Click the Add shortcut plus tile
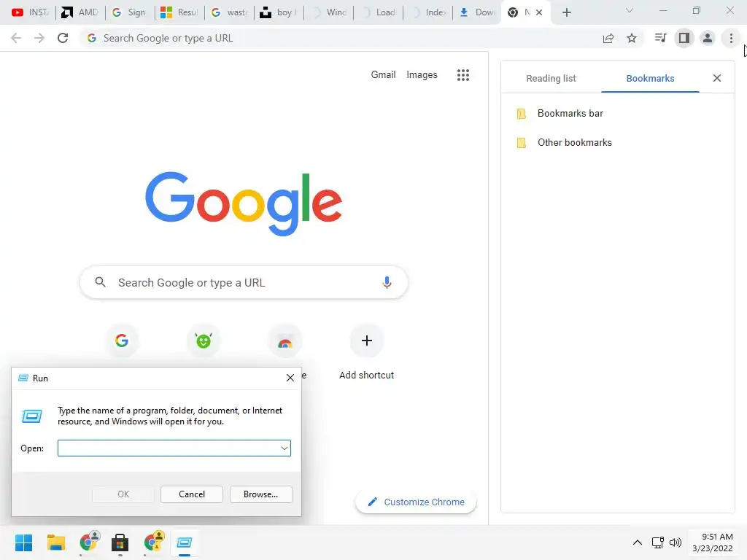Screen dimensions: 747x560 tap(366, 341)
